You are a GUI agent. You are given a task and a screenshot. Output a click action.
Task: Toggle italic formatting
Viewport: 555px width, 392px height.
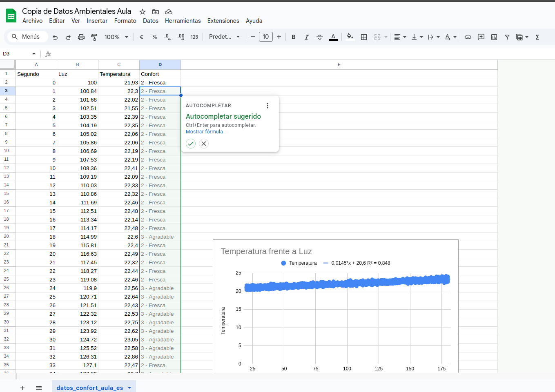(x=306, y=37)
